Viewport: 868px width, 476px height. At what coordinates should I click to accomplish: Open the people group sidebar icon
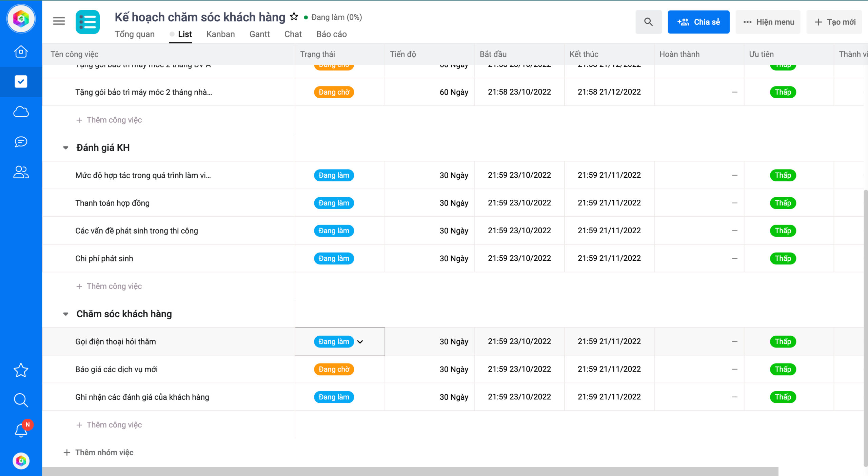tap(21, 172)
